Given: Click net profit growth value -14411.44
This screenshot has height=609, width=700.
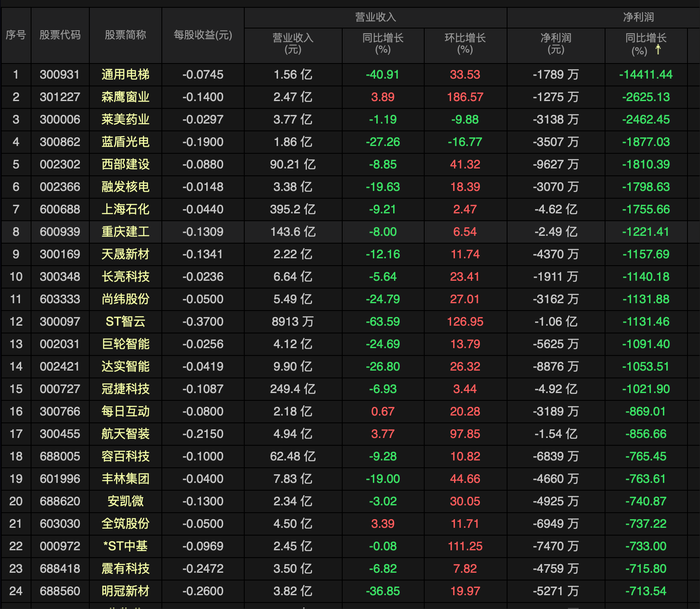Looking at the screenshot, I should pyautogui.click(x=646, y=75).
